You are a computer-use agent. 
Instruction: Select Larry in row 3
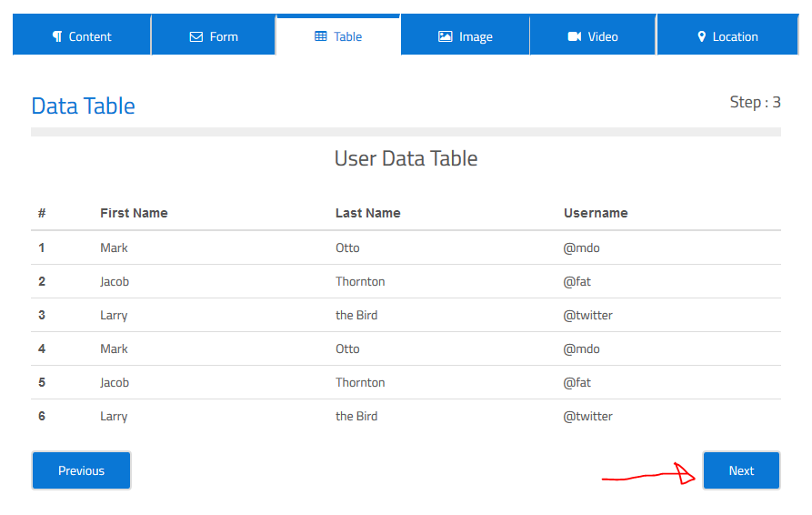(114, 316)
